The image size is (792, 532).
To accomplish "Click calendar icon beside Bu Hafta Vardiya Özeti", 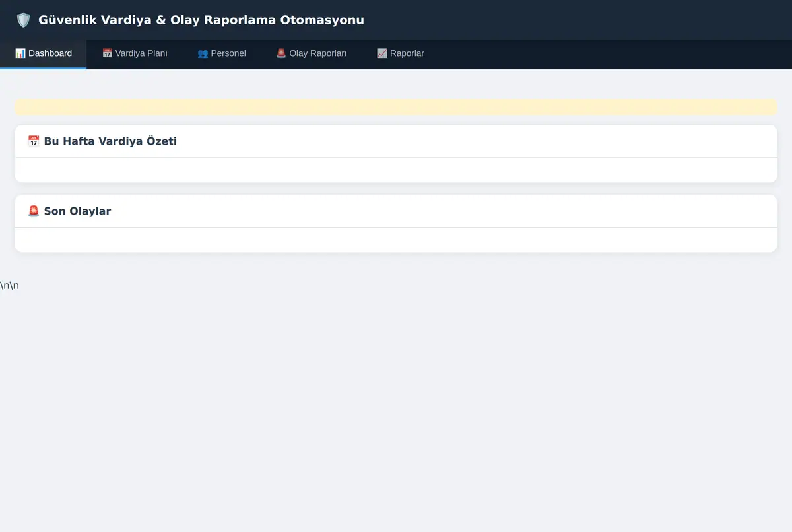I will (x=34, y=141).
